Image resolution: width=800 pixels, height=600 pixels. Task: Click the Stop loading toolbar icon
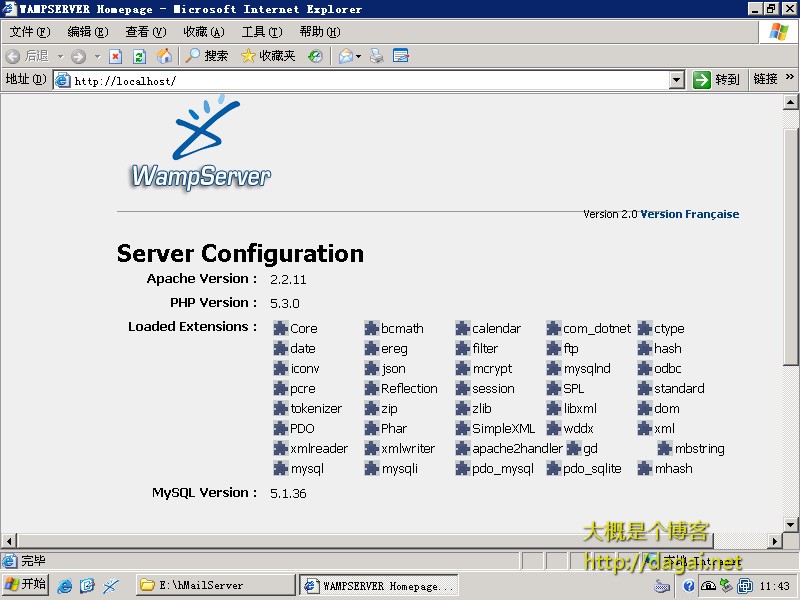pyautogui.click(x=116, y=56)
